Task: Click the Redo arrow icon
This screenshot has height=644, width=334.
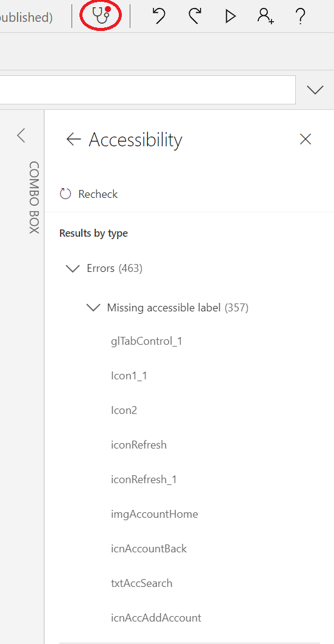Action: tap(195, 16)
